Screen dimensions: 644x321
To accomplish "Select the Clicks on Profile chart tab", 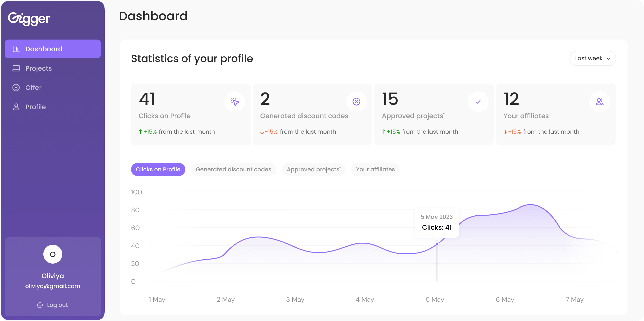I will [x=158, y=169].
